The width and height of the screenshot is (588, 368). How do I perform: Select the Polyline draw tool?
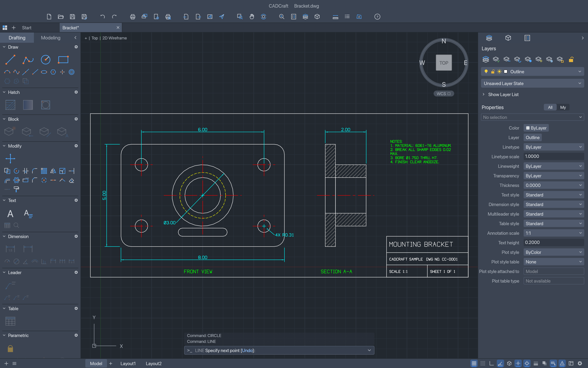[x=28, y=60]
